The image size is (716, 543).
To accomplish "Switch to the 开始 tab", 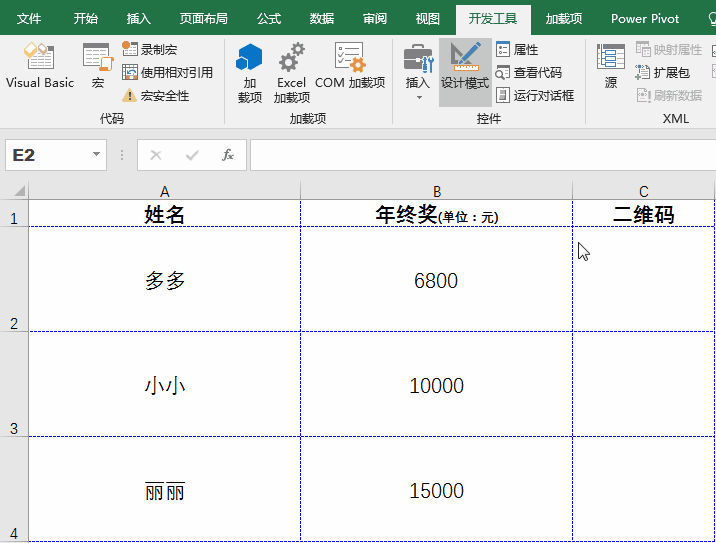I will [85, 19].
